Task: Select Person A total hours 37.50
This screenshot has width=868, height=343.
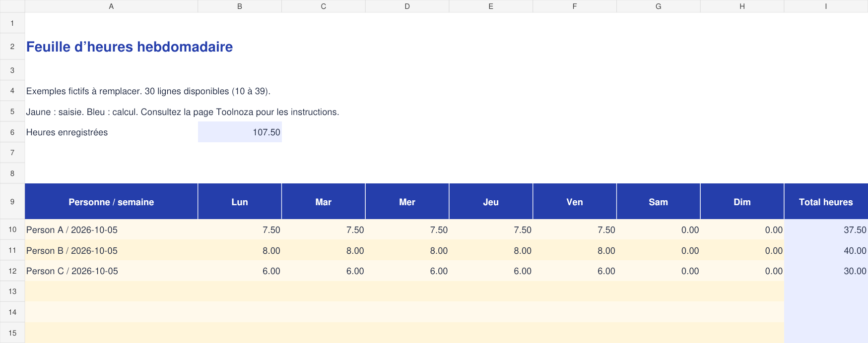Action: (x=826, y=230)
